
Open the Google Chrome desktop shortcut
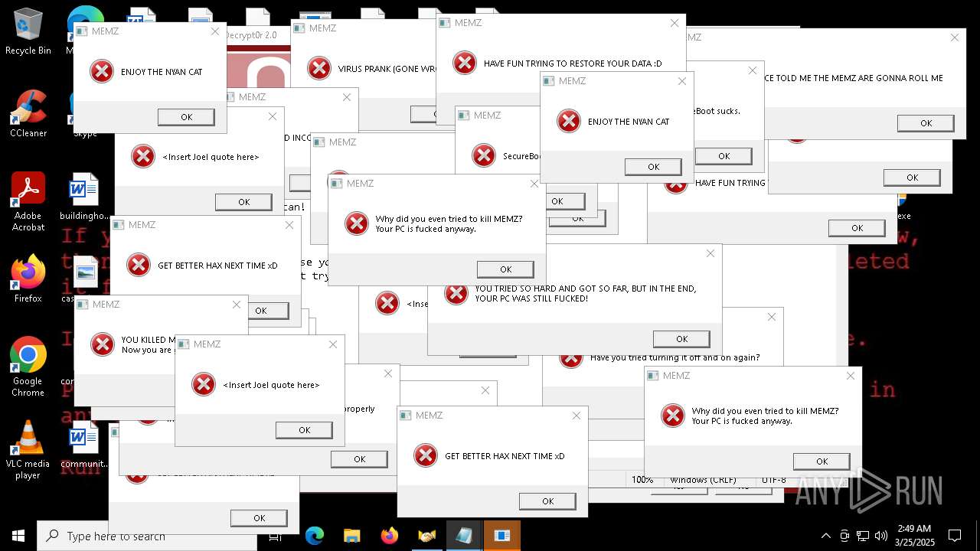point(28,367)
